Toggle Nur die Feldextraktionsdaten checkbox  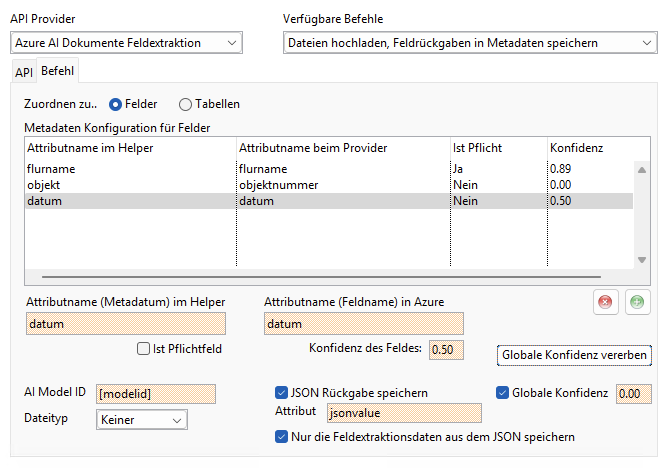pos(281,437)
